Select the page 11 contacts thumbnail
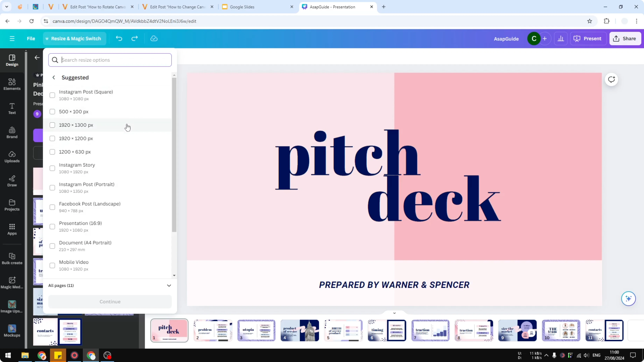 (604, 330)
